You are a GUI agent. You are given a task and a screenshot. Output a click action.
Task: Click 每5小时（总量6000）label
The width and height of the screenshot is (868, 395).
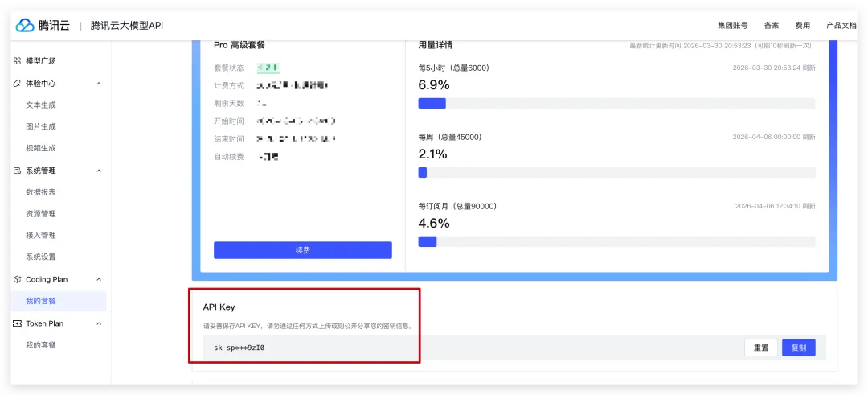(x=454, y=68)
